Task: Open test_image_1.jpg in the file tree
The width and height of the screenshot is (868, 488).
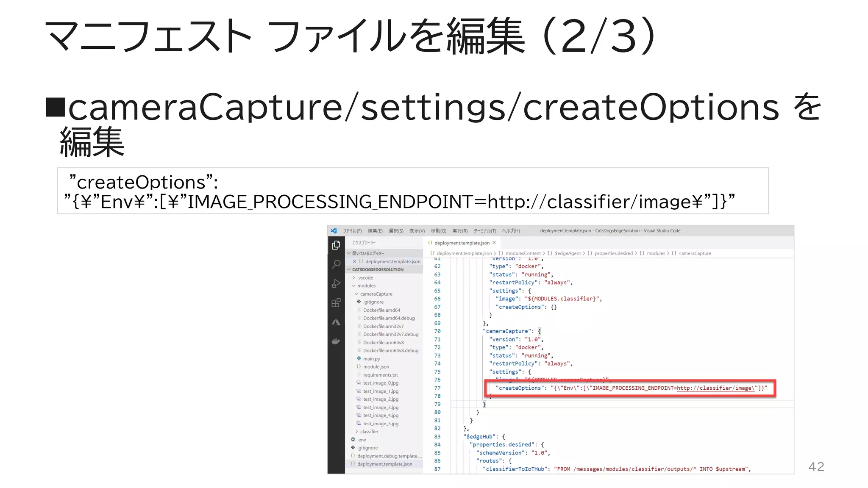Action: [381, 391]
